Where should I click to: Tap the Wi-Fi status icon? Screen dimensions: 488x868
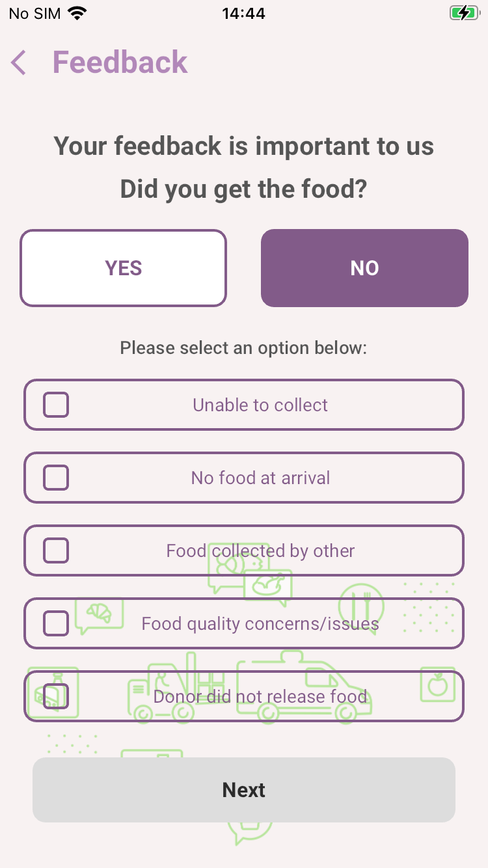pos(77,13)
